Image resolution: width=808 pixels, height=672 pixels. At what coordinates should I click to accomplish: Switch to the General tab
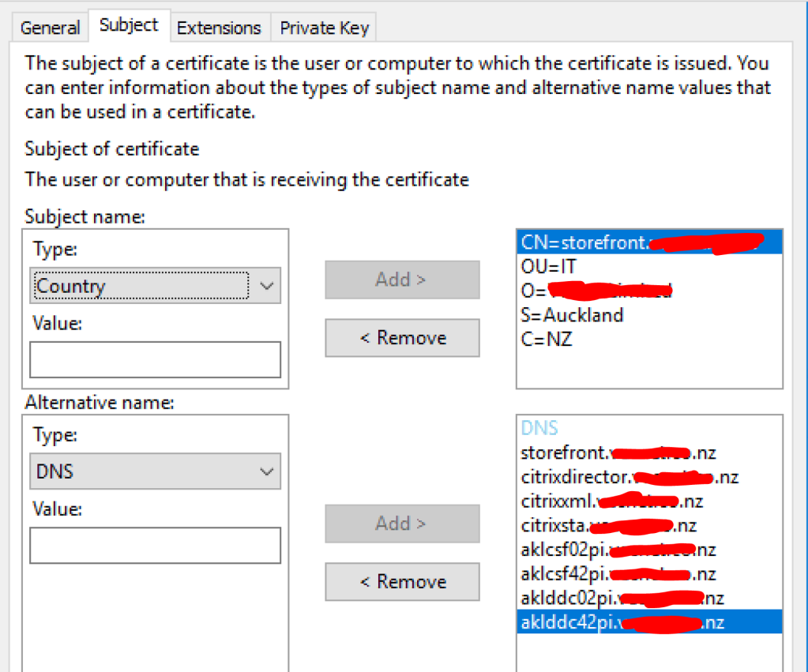49,27
